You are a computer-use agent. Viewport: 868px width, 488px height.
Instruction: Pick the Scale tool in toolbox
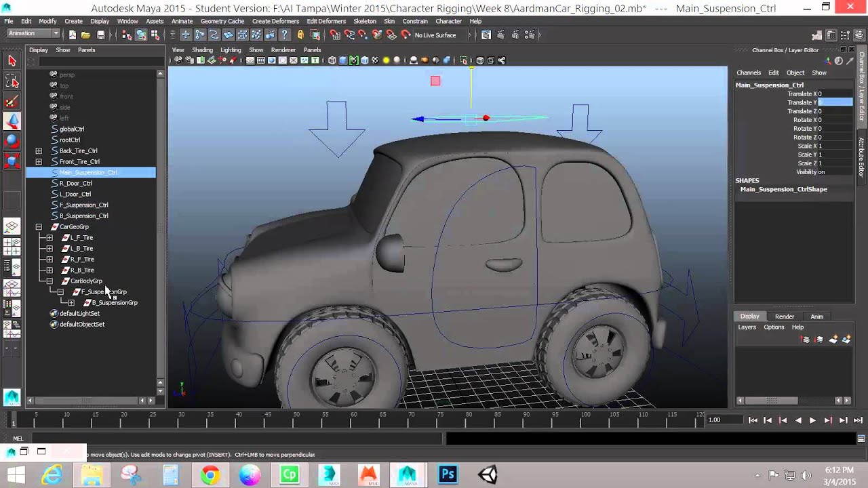click(x=12, y=161)
